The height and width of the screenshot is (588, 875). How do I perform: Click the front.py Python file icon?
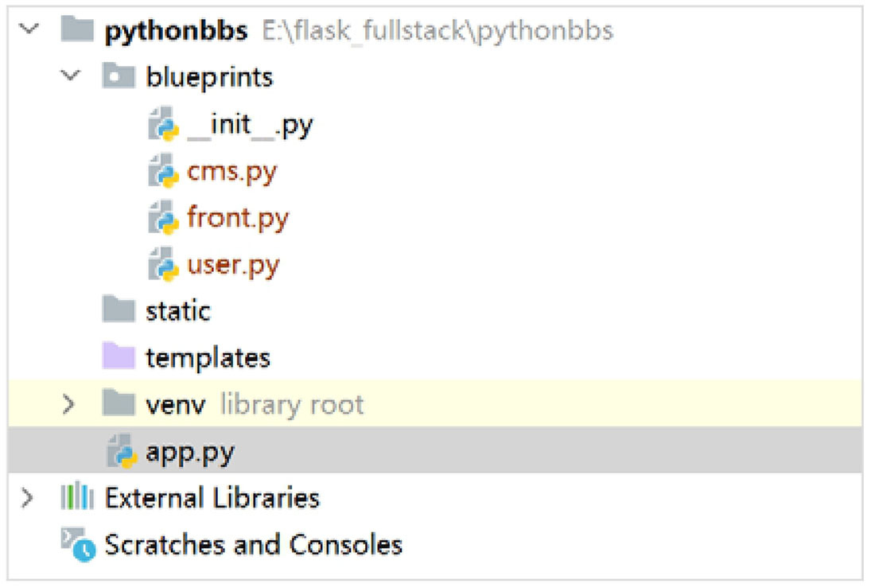[164, 217]
